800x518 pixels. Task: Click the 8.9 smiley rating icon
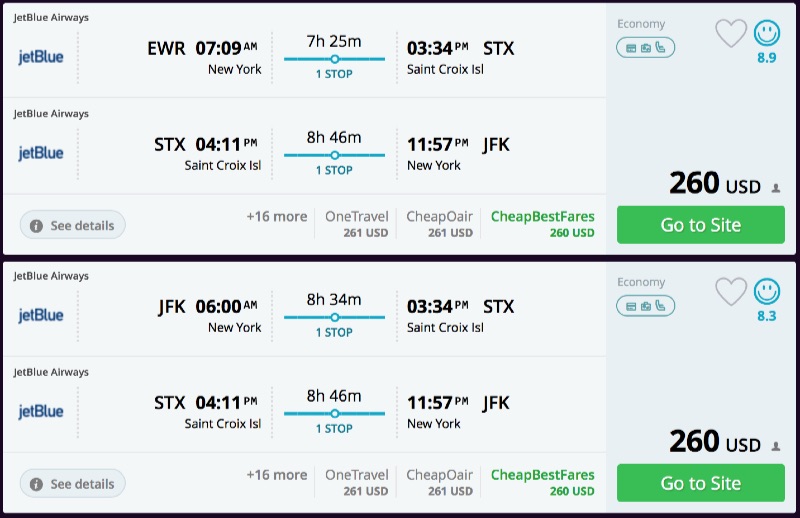[x=767, y=33]
